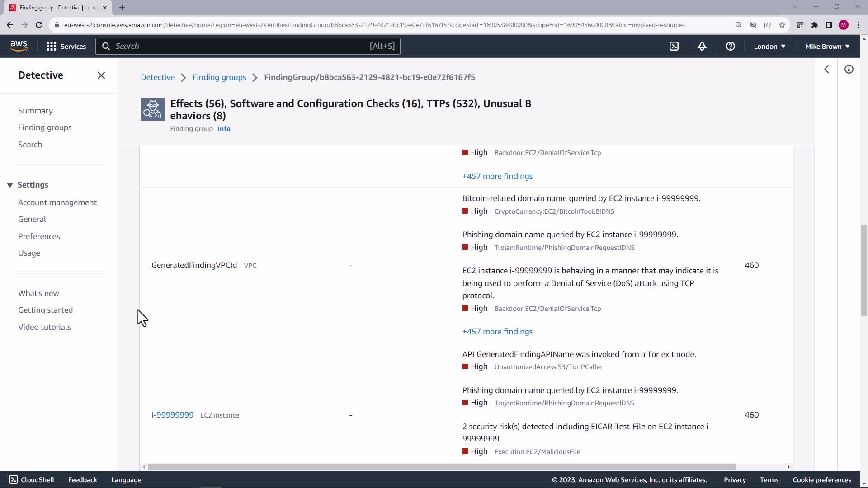
Task: Click the AWS logo home icon
Action: [19, 46]
